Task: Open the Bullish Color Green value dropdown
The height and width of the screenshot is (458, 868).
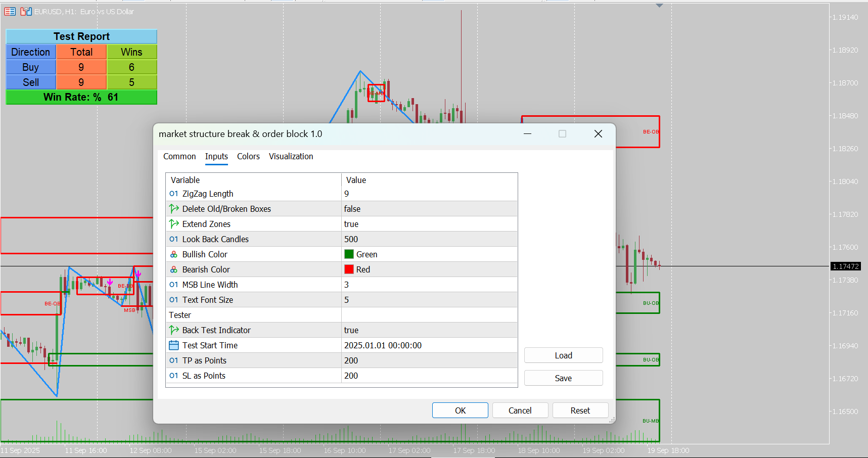Action: (x=430, y=254)
